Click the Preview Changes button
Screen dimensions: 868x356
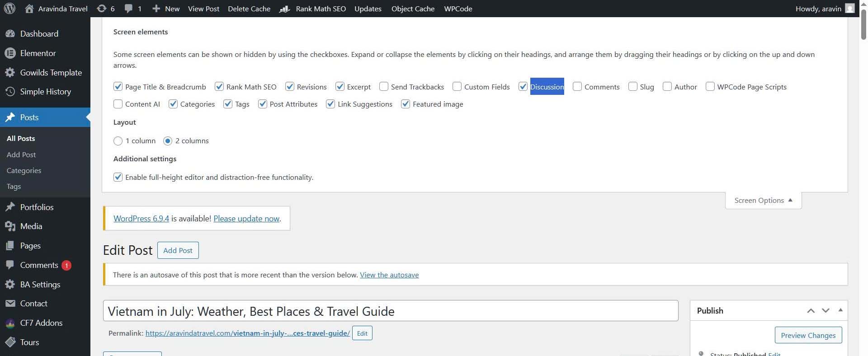point(808,335)
